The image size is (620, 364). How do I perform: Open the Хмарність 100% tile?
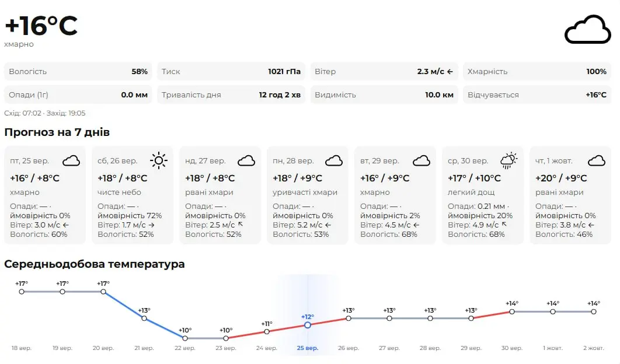click(537, 72)
